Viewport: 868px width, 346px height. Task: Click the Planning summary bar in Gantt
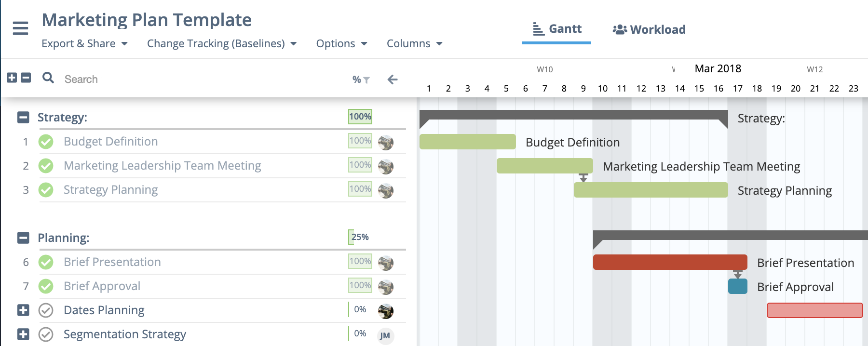click(731, 235)
